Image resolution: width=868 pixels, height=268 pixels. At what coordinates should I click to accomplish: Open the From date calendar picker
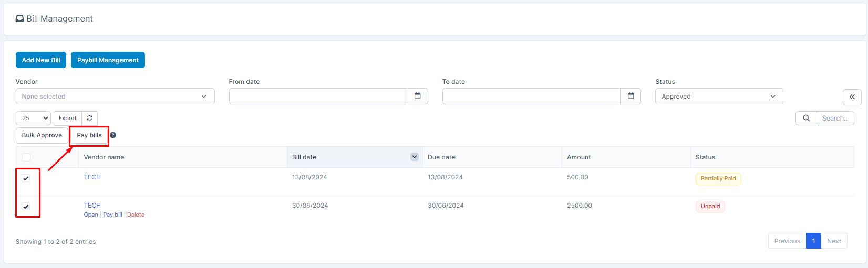[417, 96]
